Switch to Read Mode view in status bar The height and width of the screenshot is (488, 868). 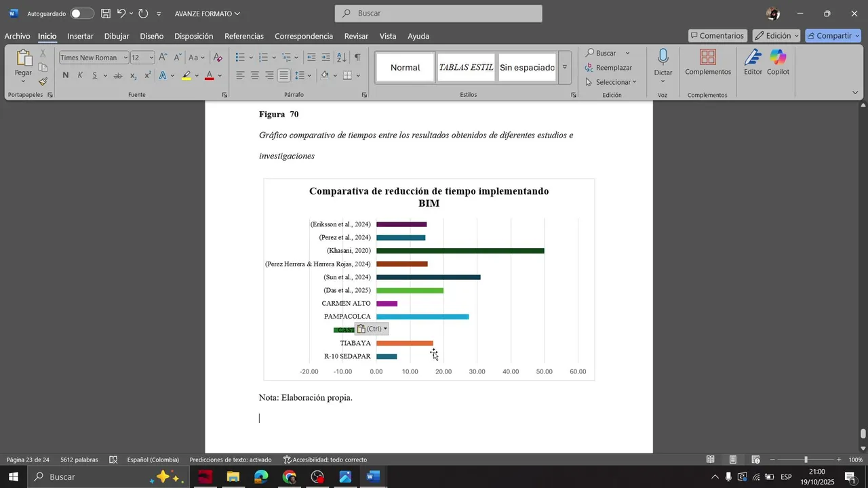tap(711, 460)
